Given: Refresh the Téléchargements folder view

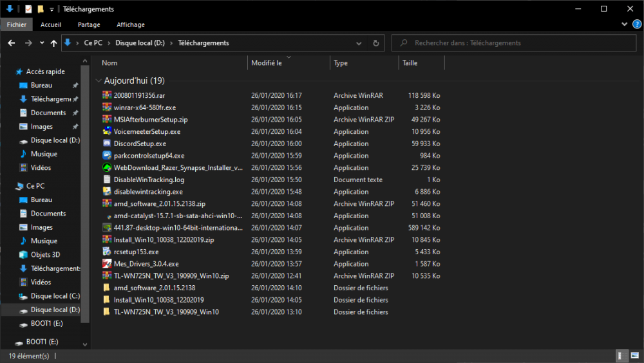Looking at the screenshot, I should [377, 43].
